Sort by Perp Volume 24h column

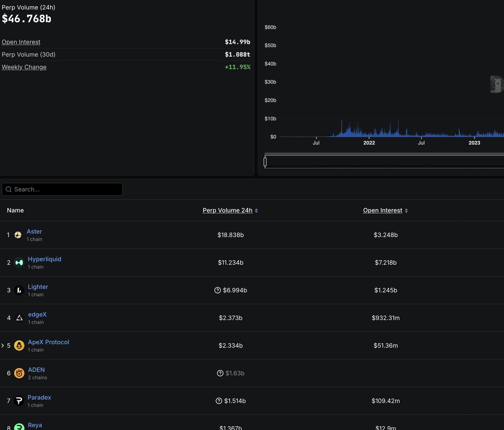(x=230, y=210)
